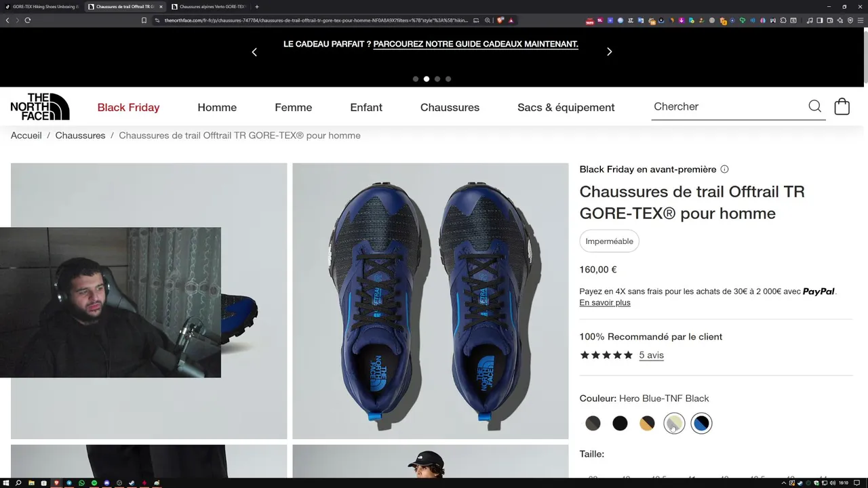Open Steam from the taskbar

tap(132, 483)
